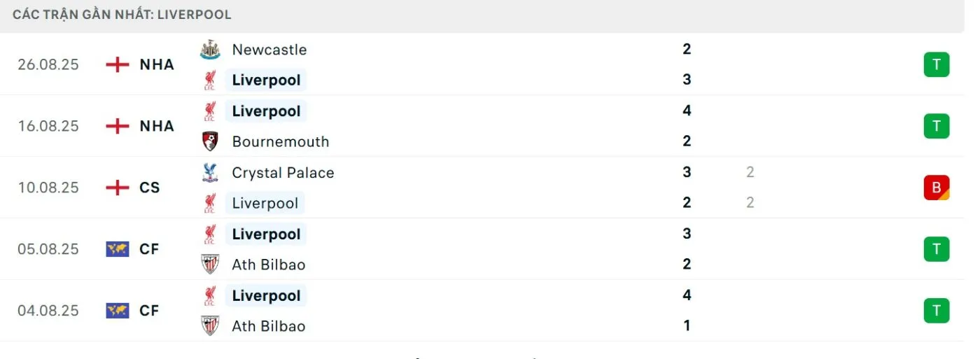Click Liverpool's penalty score in Crystal Palace match
This screenshot has height=359, width=980.
pos(750,203)
